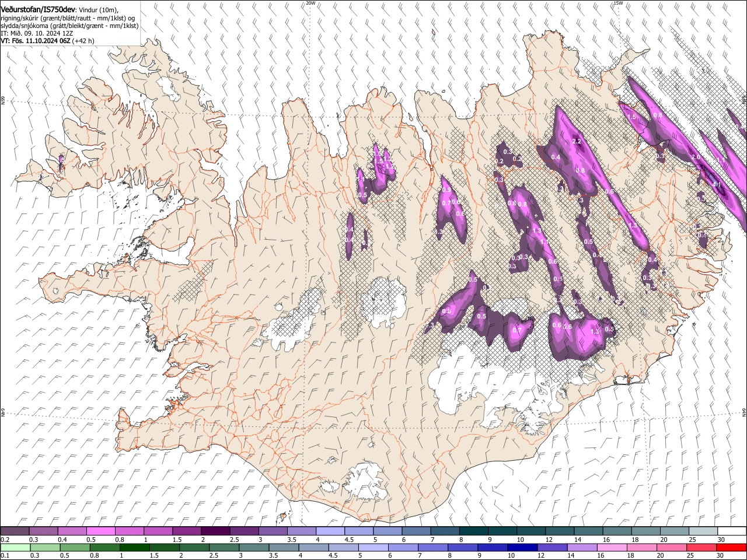
Task: Pick the bottom-row swatch between 2 and 2.5
Action: click(x=194, y=547)
